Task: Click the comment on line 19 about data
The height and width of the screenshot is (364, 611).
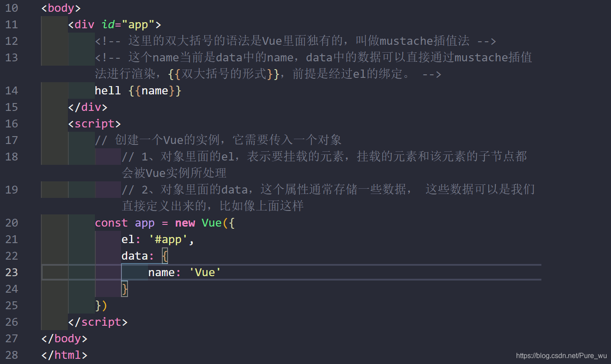Action: tap(328, 198)
